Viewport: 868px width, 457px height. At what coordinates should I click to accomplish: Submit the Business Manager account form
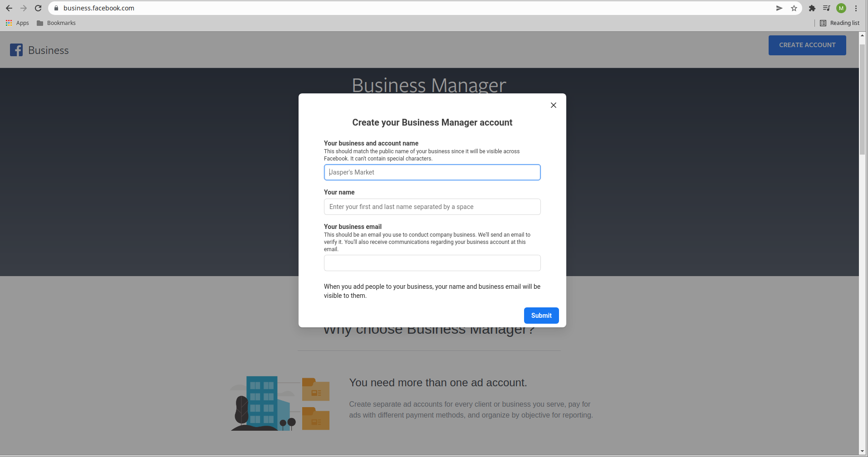(x=541, y=316)
